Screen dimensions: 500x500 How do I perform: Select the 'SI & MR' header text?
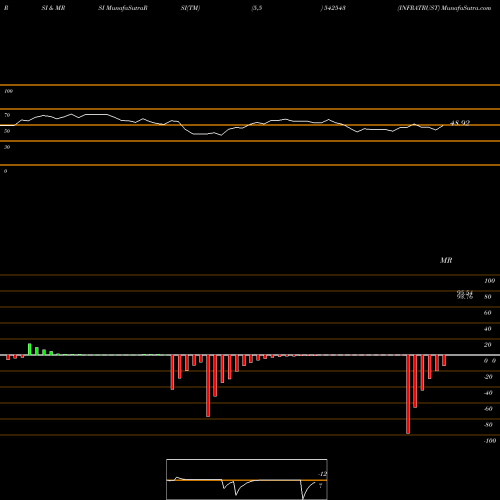53,8
